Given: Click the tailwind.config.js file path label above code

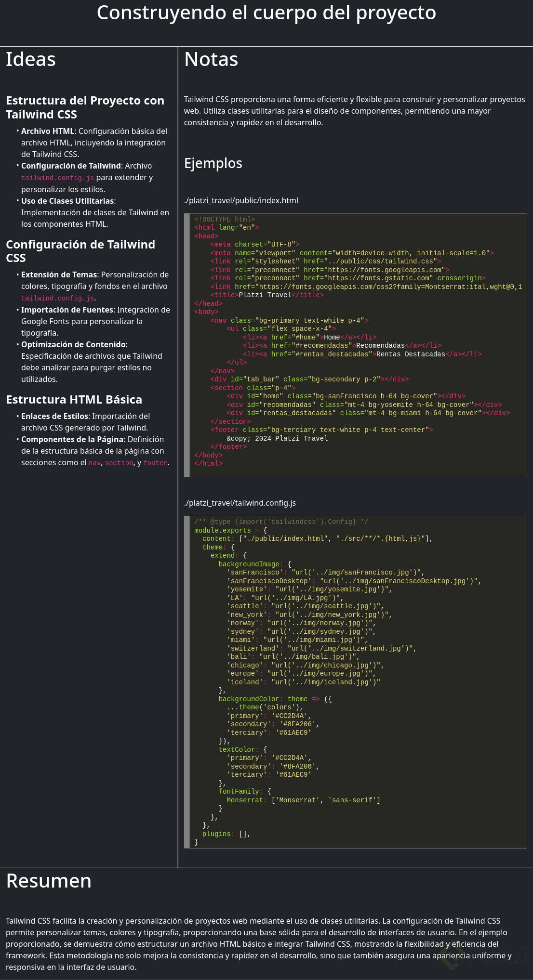Looking at the screenshot, I should (240, 503).
